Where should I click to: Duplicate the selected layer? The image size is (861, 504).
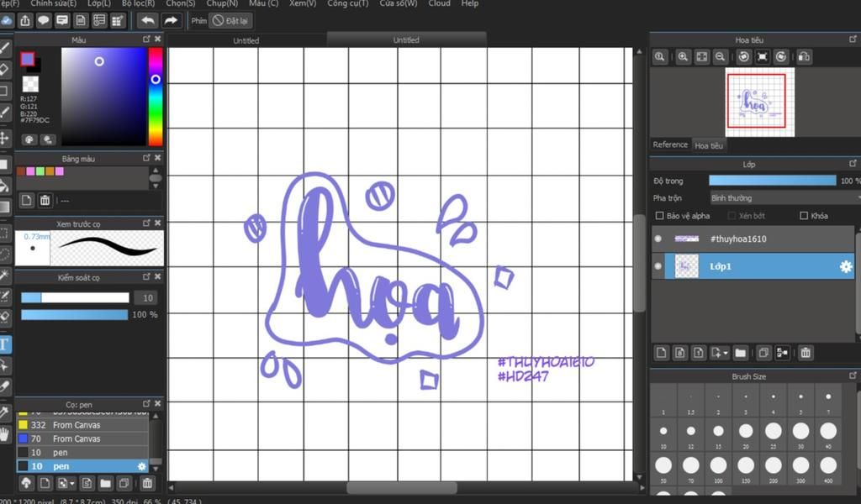tap(763, 353)
